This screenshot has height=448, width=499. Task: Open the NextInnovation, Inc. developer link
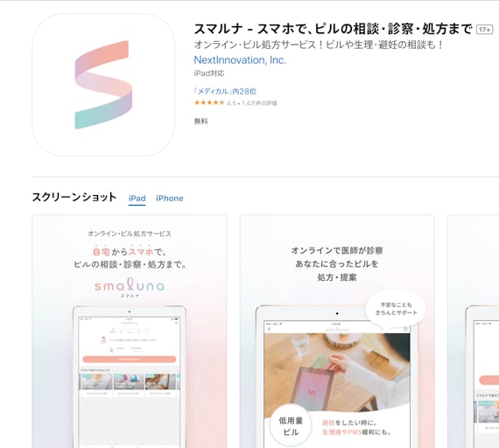(240, 59)
